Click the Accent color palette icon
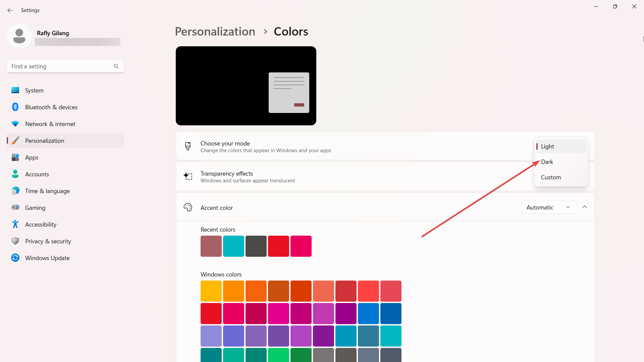 pyautogui.click(x=188, y=207)
